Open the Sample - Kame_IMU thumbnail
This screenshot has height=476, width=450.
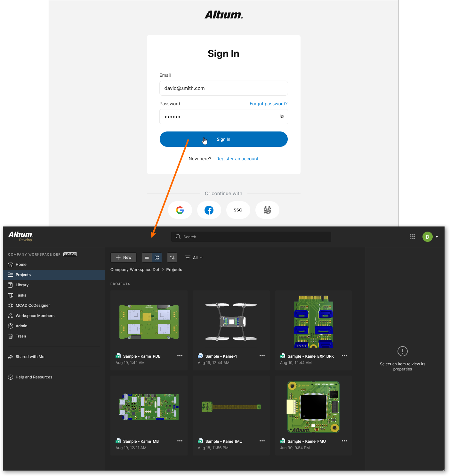pos(231,407)
